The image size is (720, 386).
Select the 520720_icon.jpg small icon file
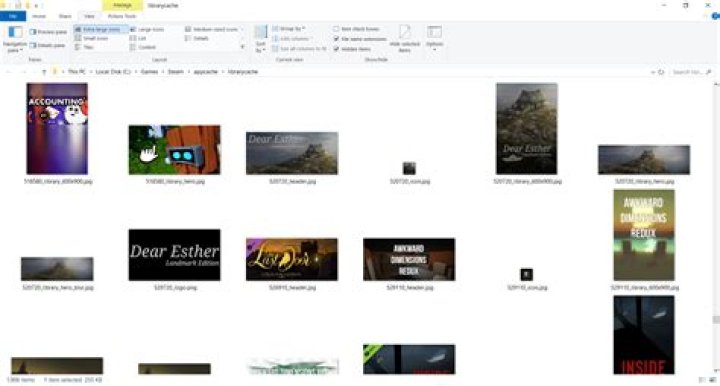(x=409, y=168)
